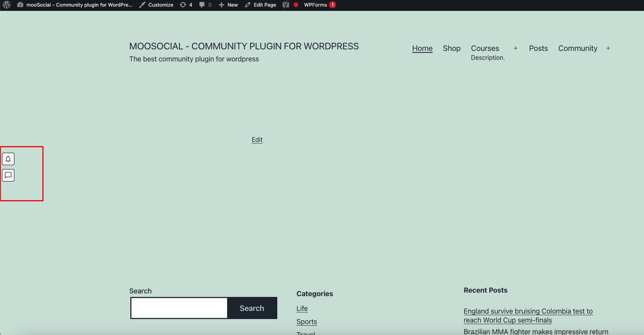
Task: Click the red Yoast status dot
Action: pyautogui.click(x=296, y=5)
